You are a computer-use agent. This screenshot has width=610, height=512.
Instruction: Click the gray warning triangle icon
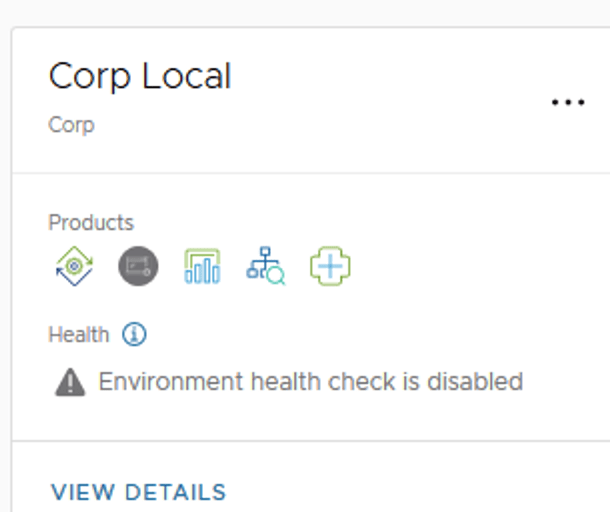pos(70,382)
